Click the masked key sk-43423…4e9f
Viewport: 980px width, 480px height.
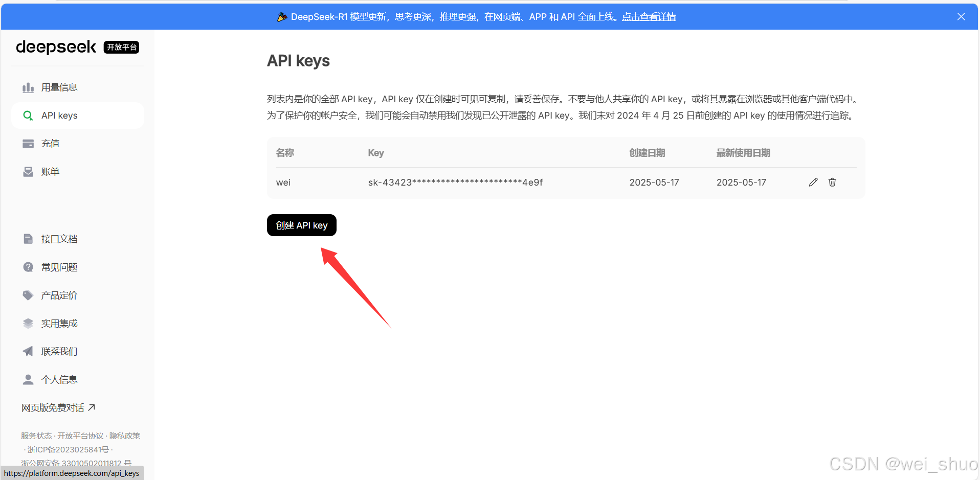tap(455, 182)
